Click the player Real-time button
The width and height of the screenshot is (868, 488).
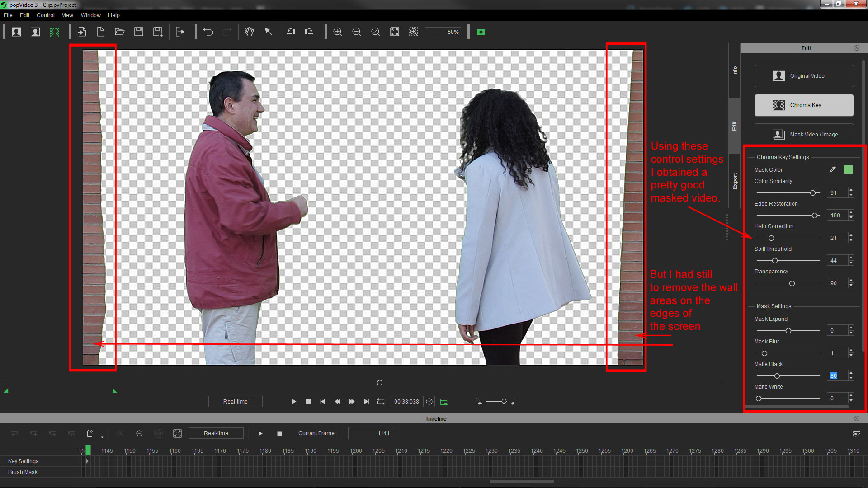point(235,402)
